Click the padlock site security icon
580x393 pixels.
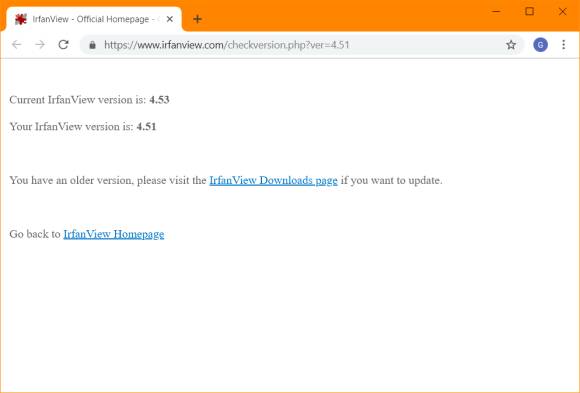[x=92, y=45]
